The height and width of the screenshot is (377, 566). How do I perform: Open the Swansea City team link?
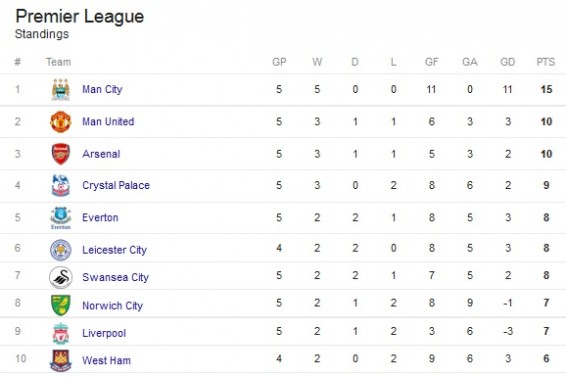click(116, 277)
